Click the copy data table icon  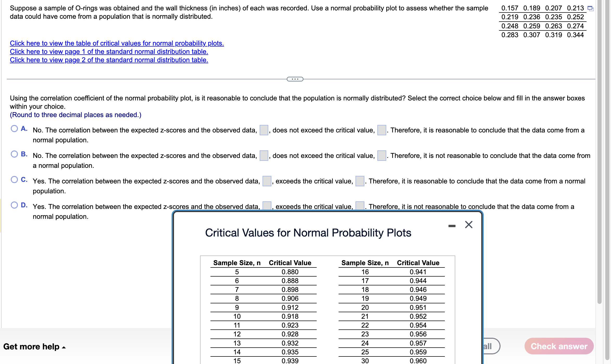click(590, 8)
